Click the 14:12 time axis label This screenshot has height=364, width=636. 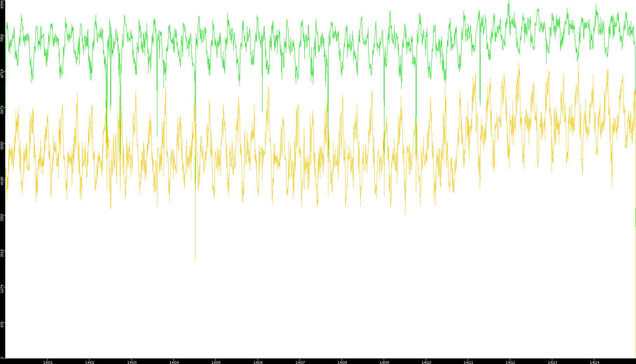[510, 362]
